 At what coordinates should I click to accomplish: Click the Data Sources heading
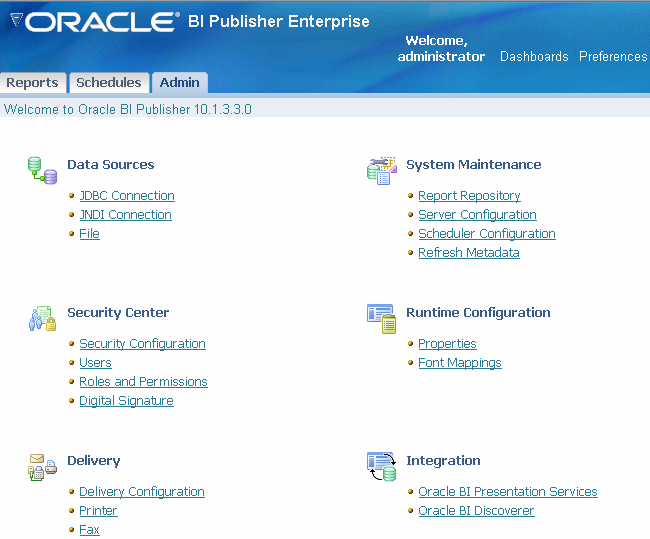[x=111, y=165]
